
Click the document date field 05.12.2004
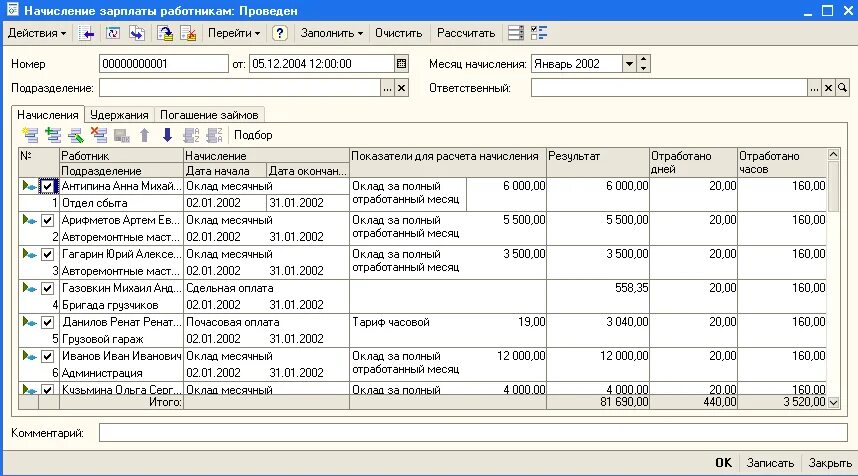322,63
